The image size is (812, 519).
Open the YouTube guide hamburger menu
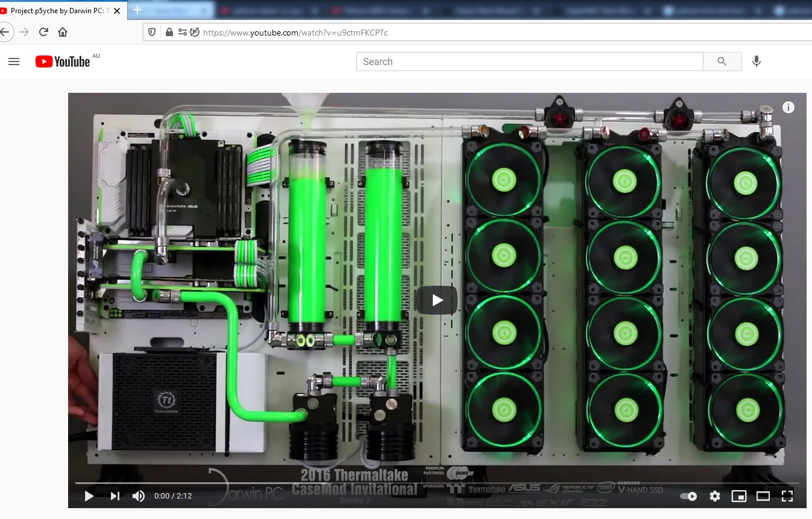(x=14, y=61)
